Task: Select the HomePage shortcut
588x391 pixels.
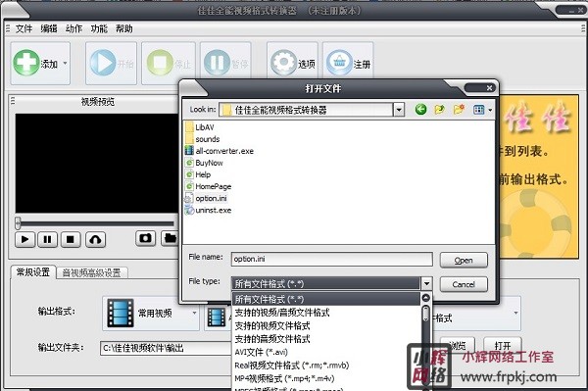Action: click(x=213, y=187)
